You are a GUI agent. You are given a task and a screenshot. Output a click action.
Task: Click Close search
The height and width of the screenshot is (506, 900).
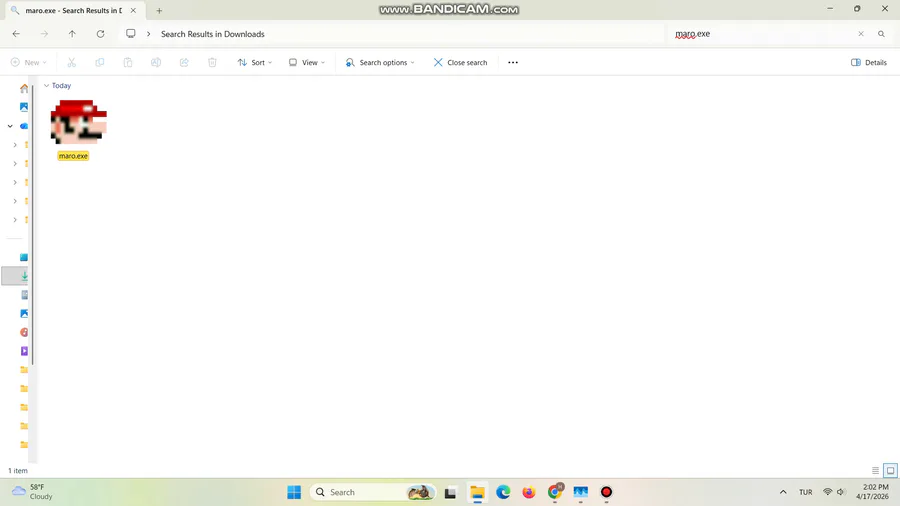[460, 62]
